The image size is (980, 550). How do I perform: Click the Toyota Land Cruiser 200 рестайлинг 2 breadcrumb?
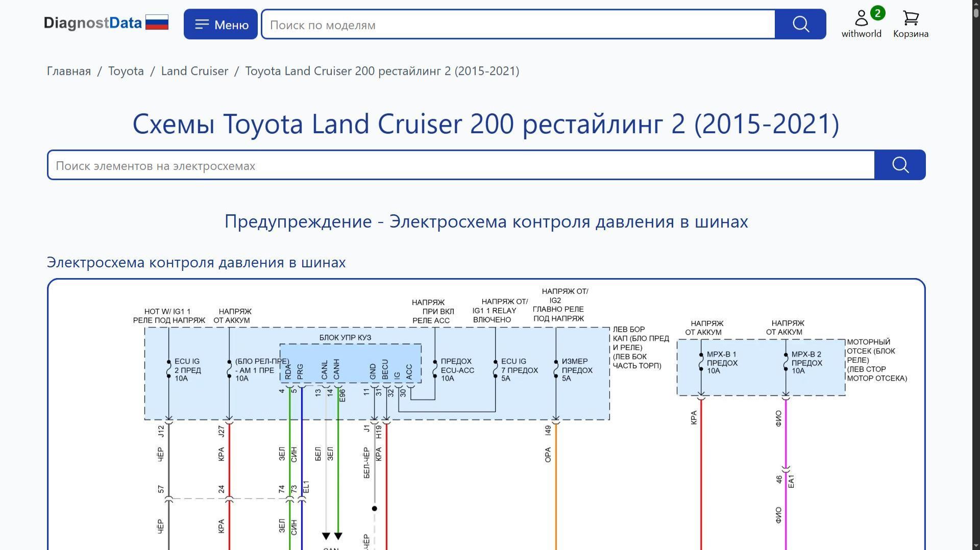click(x=382, y=71)
